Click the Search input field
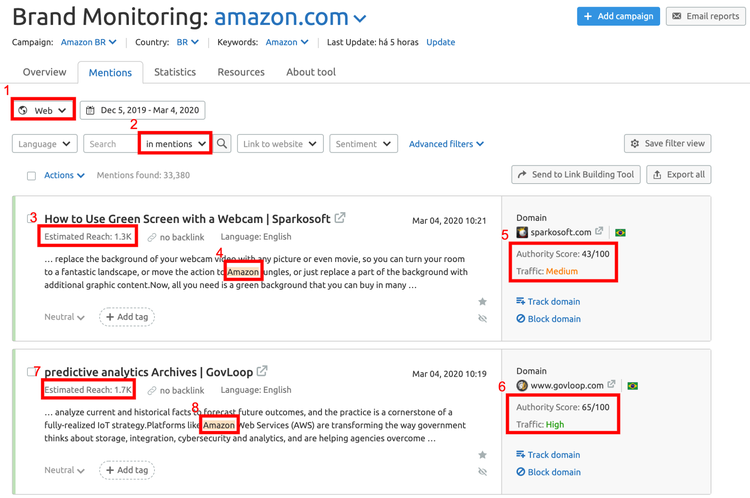The height and width of the screenshot is (498, 750). tap(111, 144)
